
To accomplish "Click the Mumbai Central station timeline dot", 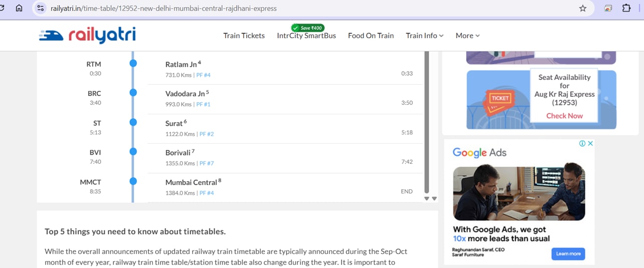I will click(x=133, y=181).
